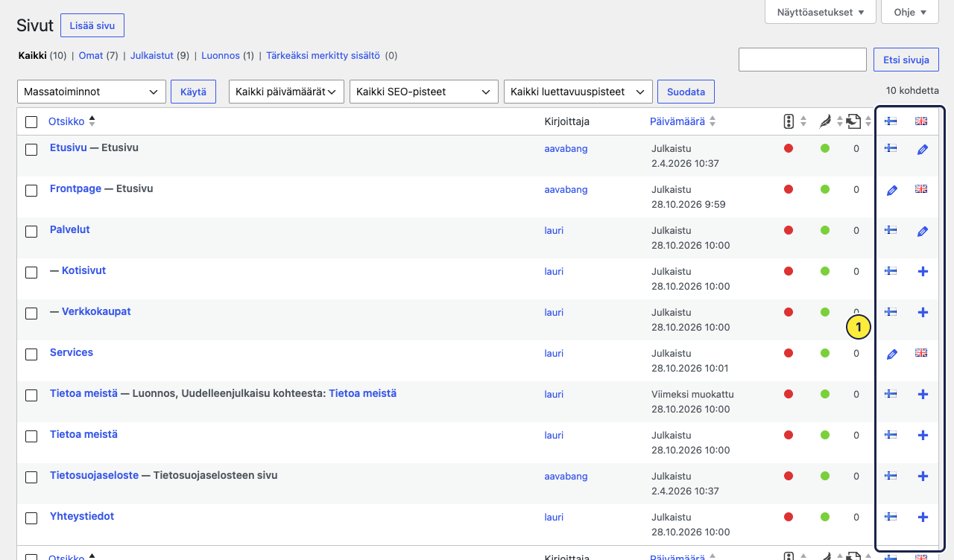The width and height of the screenshot is (954, 560).
Task: Click the pencil icon in the Services row
Action: click(x=891, y=354)
